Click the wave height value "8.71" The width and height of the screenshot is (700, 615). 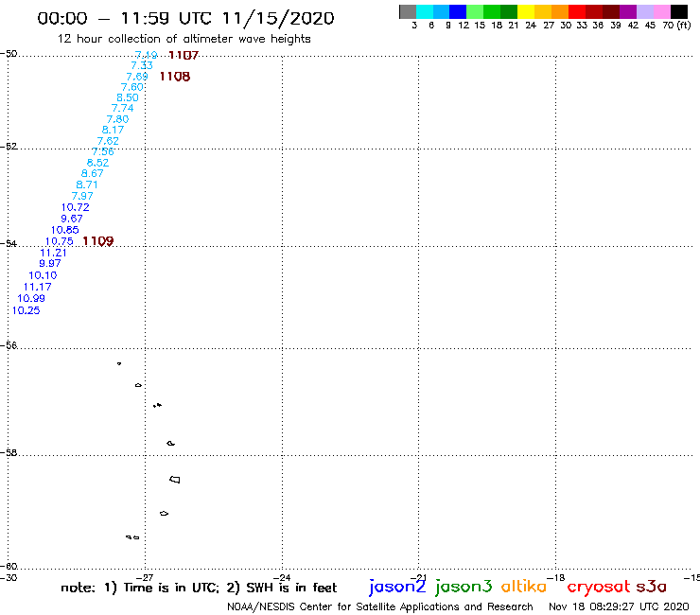pyautogui.click(x=87, y=184)
